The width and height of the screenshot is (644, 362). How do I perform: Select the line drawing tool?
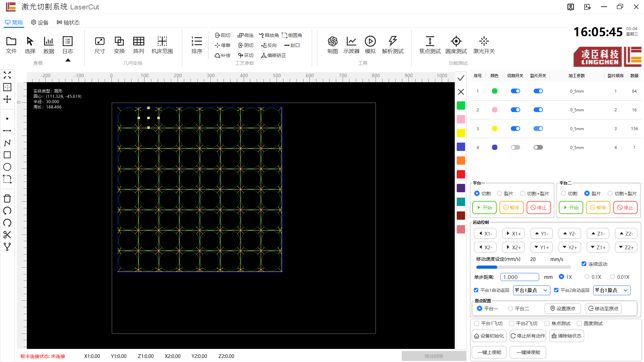pos(7,131)
